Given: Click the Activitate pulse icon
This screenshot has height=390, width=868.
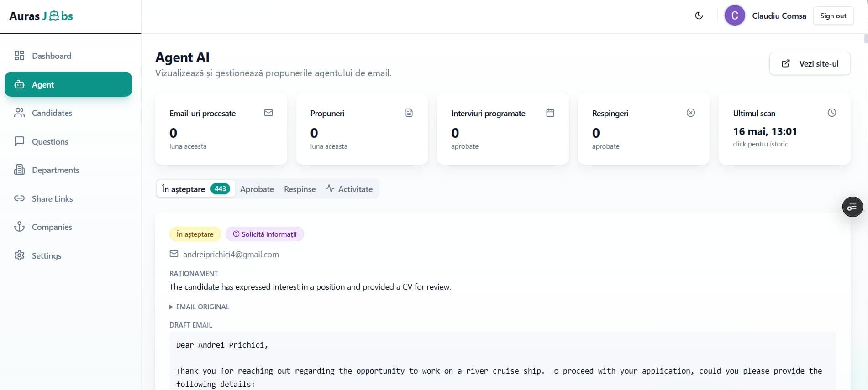Looking at the screenshot, I should 330,188.
